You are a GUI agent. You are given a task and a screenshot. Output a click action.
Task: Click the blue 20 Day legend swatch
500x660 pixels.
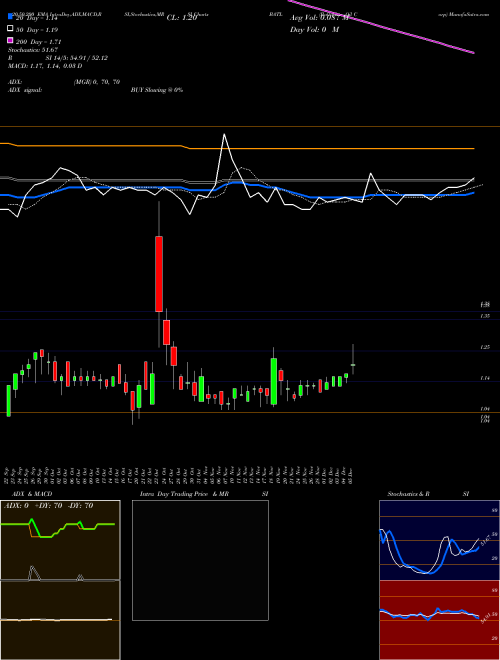(x=11, y=17)
